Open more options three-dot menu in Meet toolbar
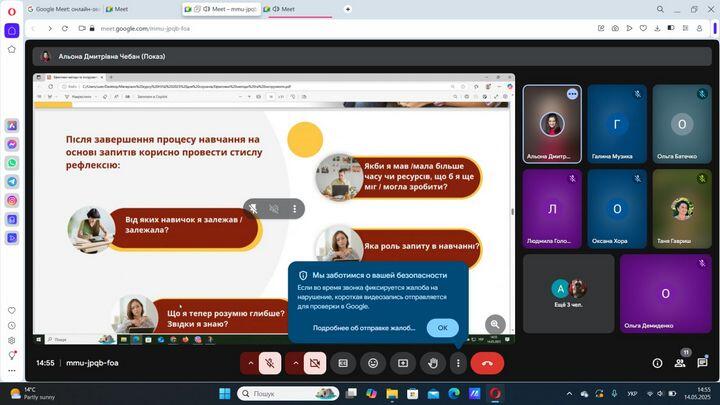This screenshot has width=720, height=405. click(x=458, y=363)
